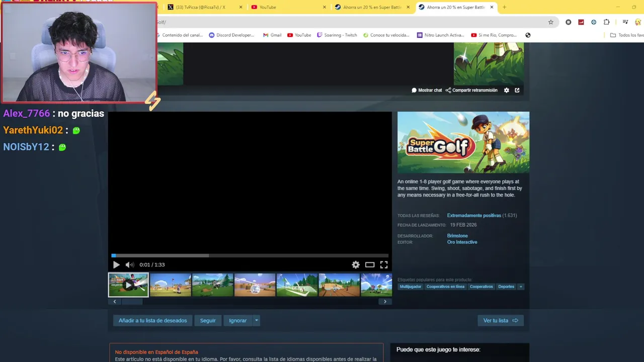
Task: Open Discord Developer bookmark
Action: click(231, 35)
